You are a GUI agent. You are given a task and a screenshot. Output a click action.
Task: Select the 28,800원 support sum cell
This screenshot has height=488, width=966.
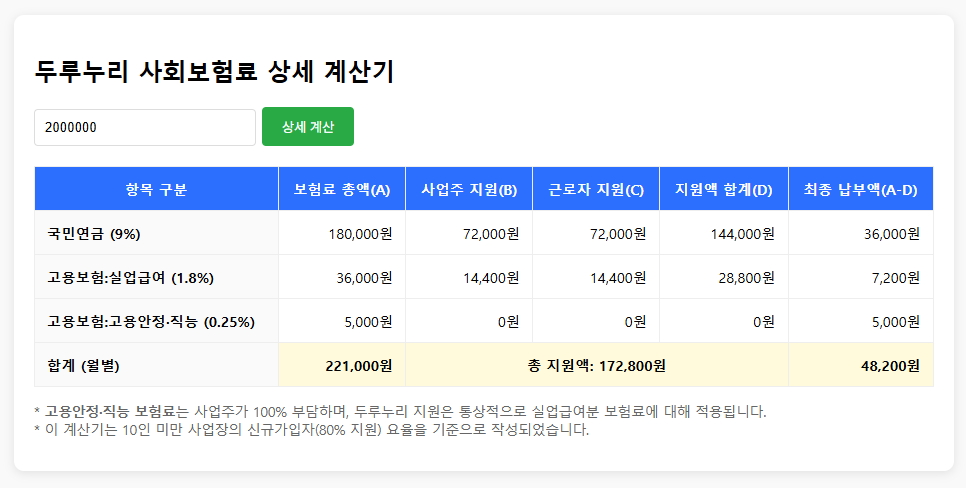tap(746, 277)
